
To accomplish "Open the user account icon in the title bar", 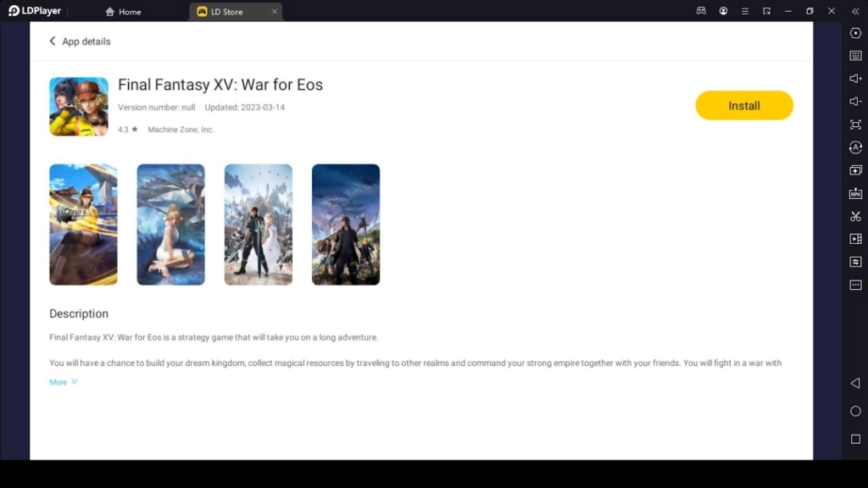I will tap(723, 11).
